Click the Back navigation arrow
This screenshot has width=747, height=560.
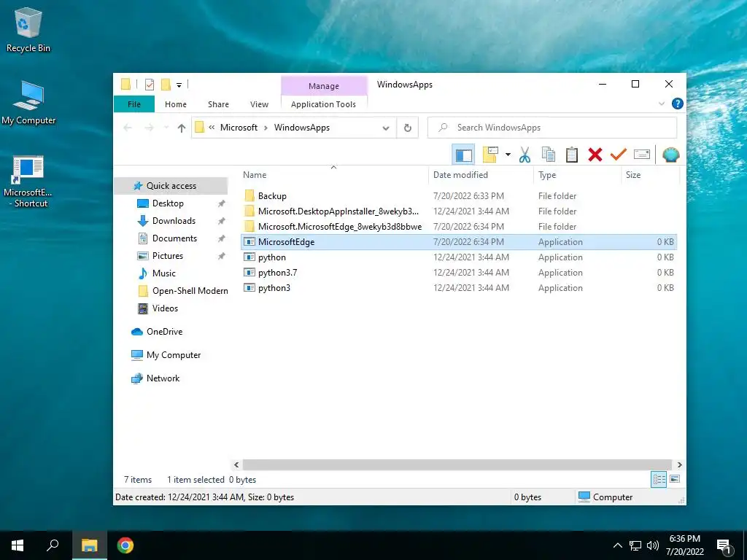click(128, 128)
